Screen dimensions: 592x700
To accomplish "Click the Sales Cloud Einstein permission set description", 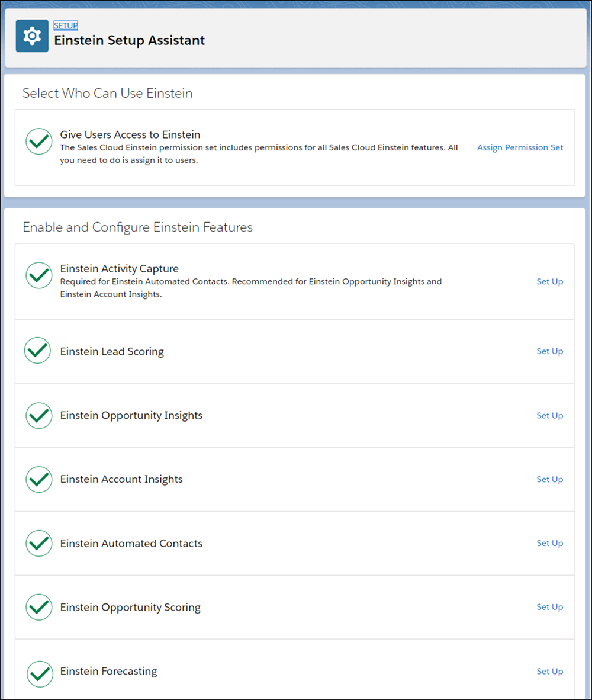I will pyautogui.click(x=259, y=153).
